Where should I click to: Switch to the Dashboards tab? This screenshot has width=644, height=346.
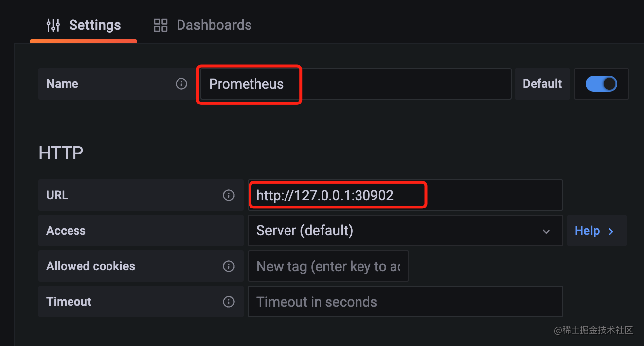coord(203,25)
